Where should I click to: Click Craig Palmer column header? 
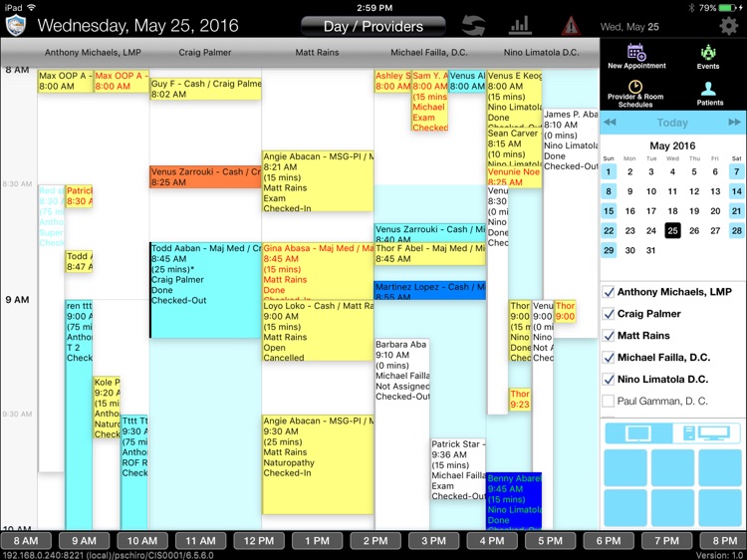[205, 53]
